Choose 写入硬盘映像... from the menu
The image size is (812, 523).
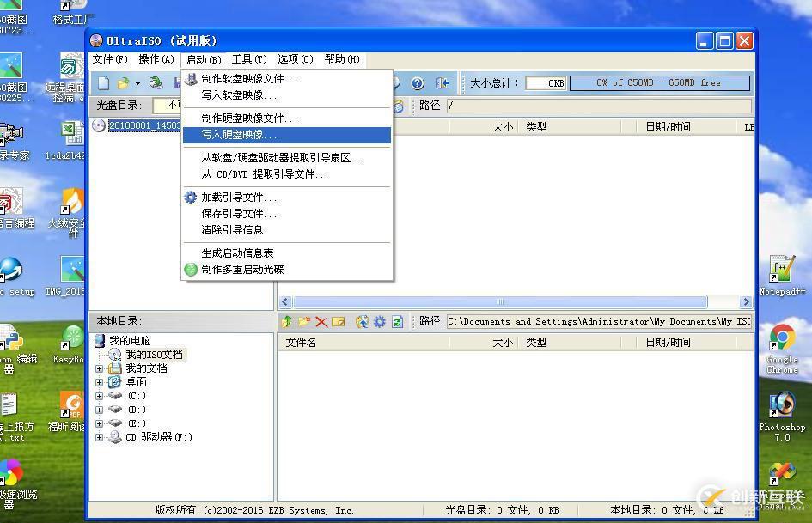(x=287, y=135)
